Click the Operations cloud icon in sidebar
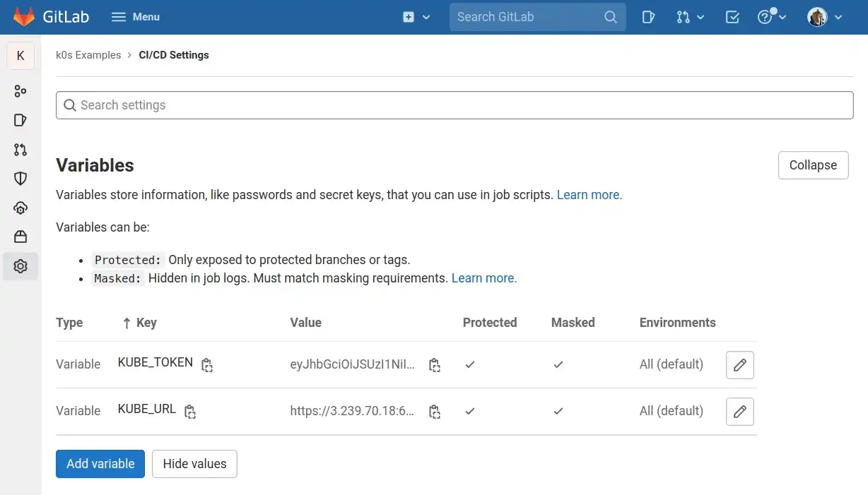 point(20,208)
